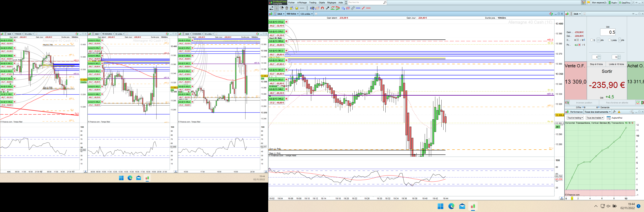
Task: Enable the S stop checkbox
Action: tap(592, 40)
